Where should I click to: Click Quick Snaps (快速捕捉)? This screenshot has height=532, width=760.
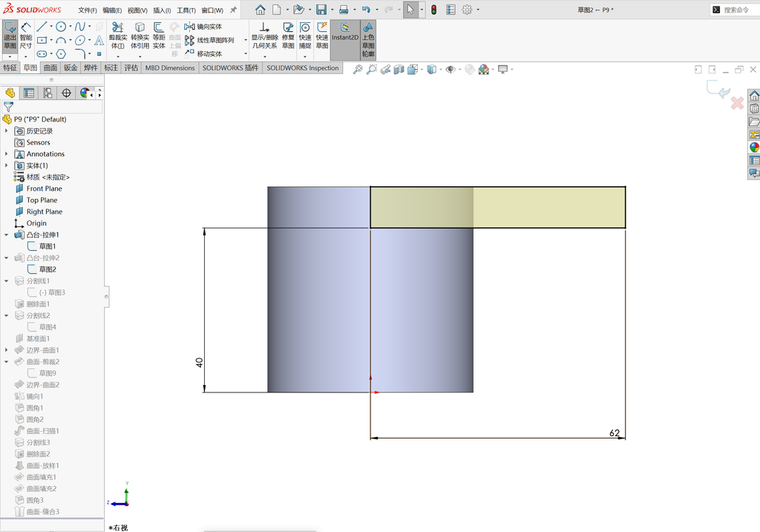pos(305,36)
